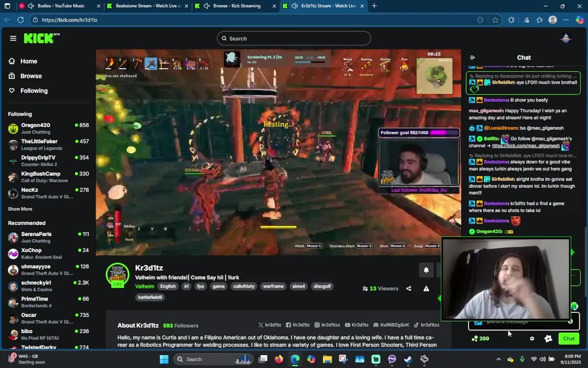This screenshot has width=588, height=368.
Task: Open KingBushCamp channel in sidebar
Action: pos(48,177)
